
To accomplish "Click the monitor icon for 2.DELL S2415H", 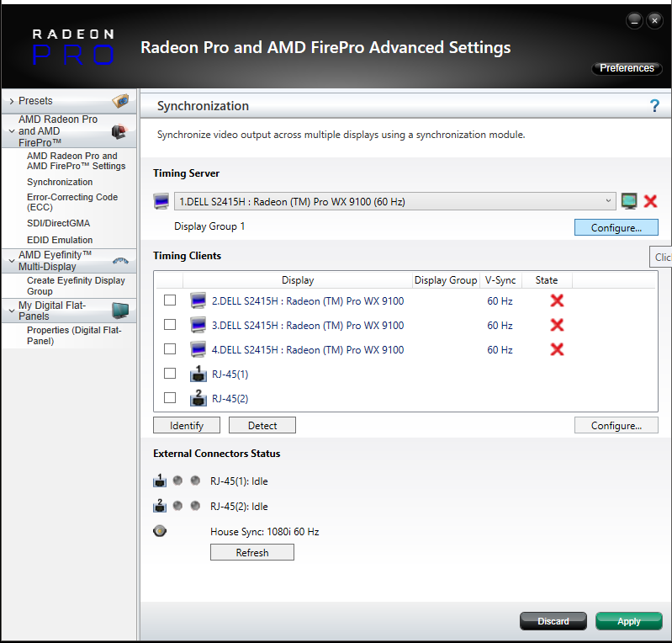I will (198, 300).
